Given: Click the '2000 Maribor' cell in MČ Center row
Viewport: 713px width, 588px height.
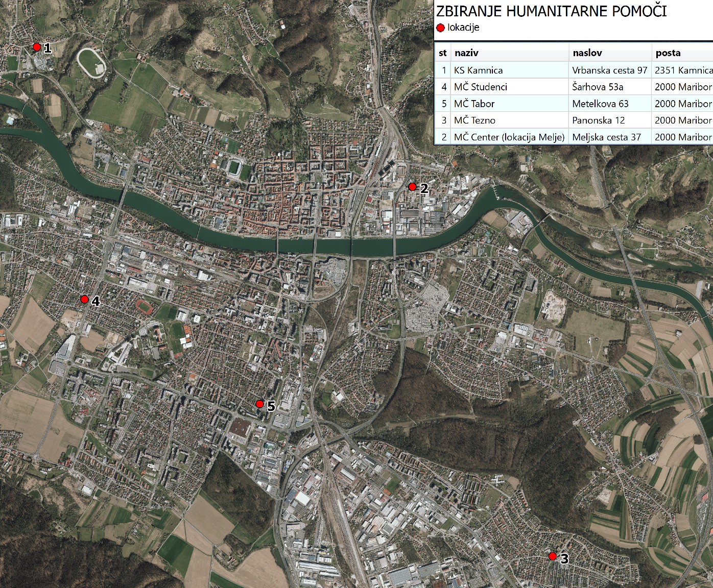Looking at the screenshot, I should [x=682, y=137].
